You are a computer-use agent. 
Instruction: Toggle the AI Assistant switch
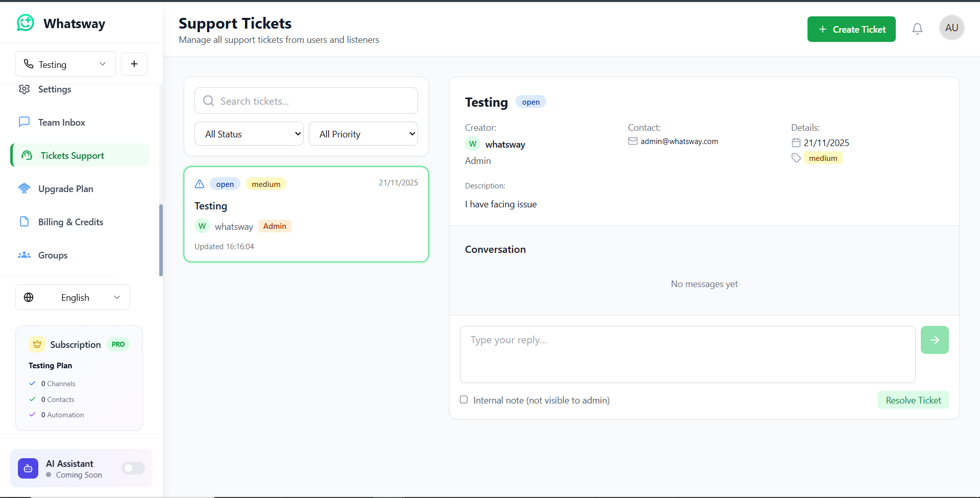pos(133,468)
